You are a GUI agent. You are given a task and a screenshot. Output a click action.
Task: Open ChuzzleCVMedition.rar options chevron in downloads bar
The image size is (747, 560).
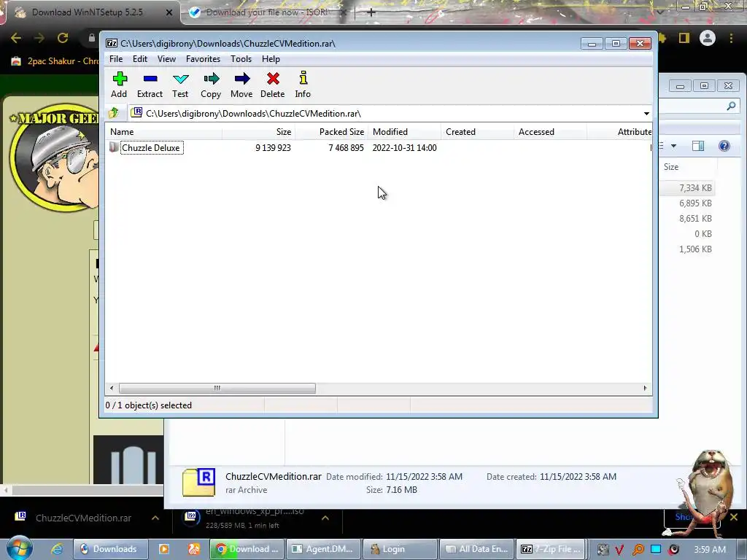click(155, 518)
